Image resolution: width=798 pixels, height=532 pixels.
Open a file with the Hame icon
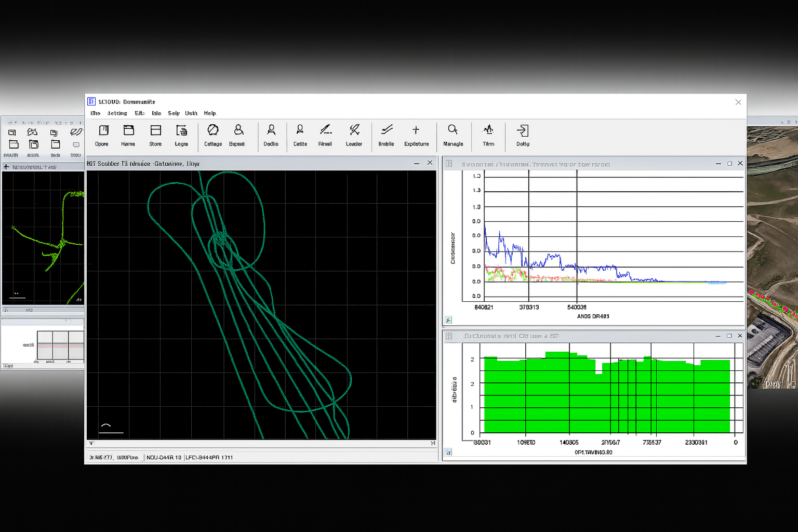tap(128, 135)
